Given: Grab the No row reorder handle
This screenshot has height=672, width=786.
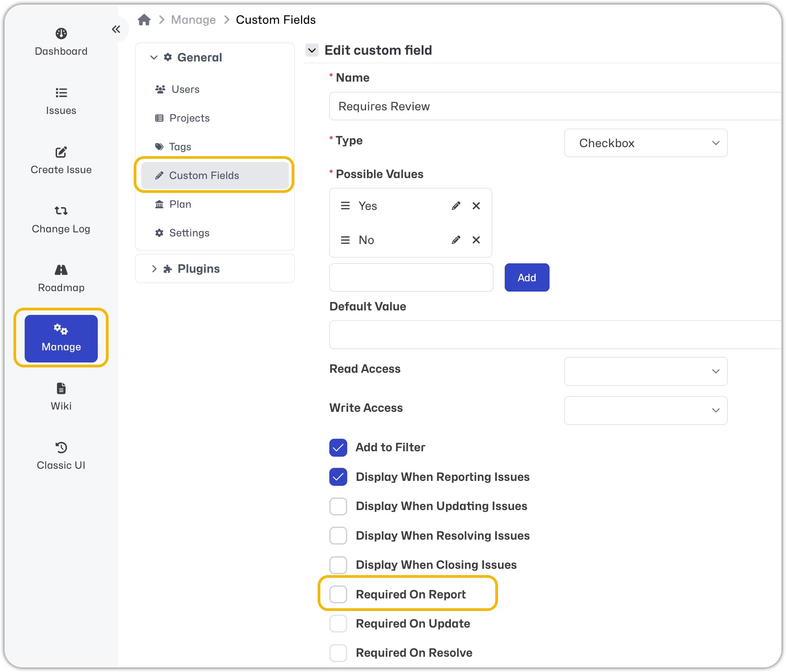Looking at the screenshot, I should click(345, 240).
